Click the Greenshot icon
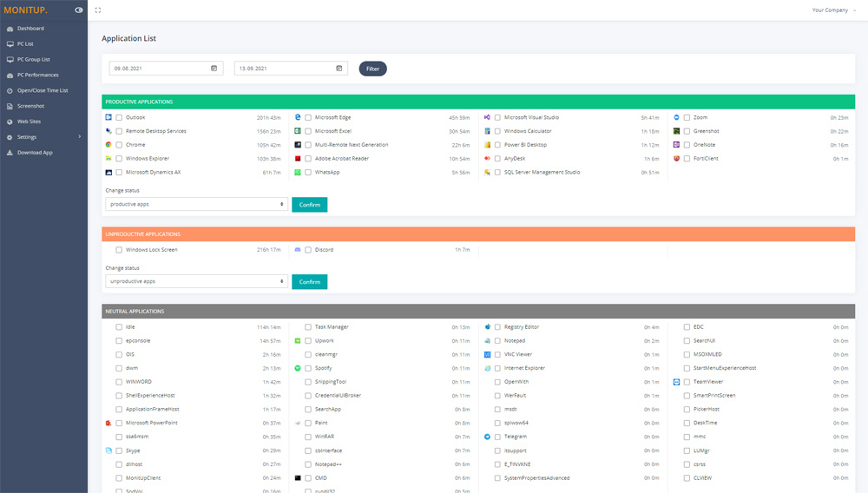This screenshot has height=493, width=868. click(676, 131)
